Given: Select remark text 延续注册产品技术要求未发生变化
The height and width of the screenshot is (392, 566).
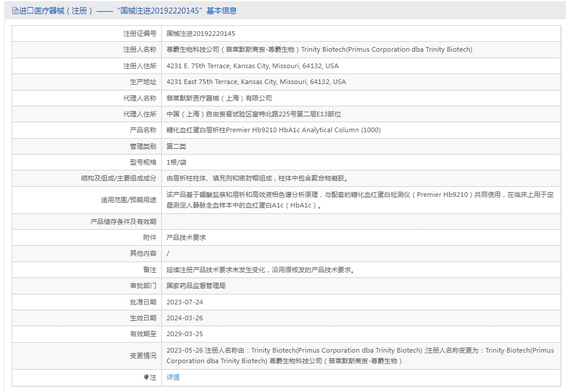Looking at the screenshot, I should click(260, 270).
